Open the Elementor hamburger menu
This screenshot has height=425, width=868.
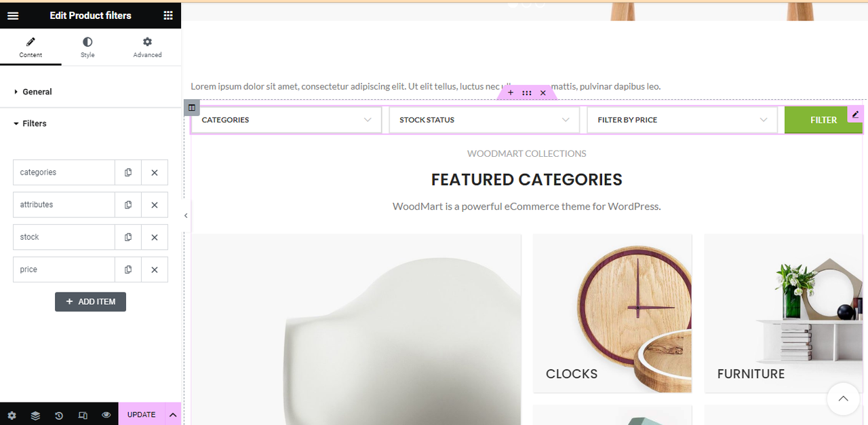point(13,15)
